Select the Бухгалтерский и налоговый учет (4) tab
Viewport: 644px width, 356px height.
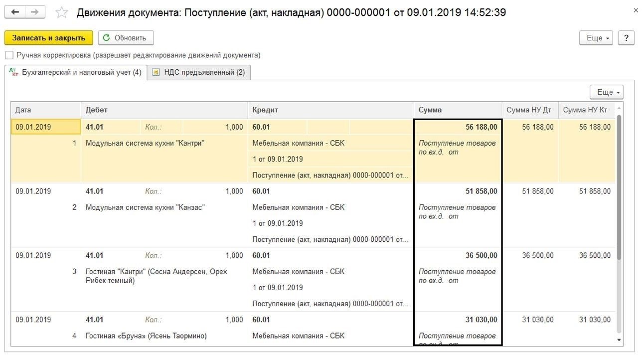click(x=75, y=72)
